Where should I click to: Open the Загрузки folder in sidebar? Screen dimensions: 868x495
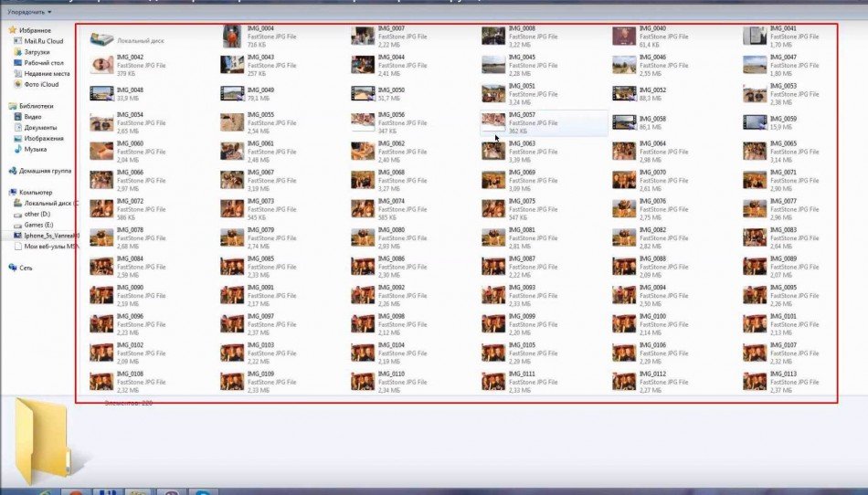[16, 52]
